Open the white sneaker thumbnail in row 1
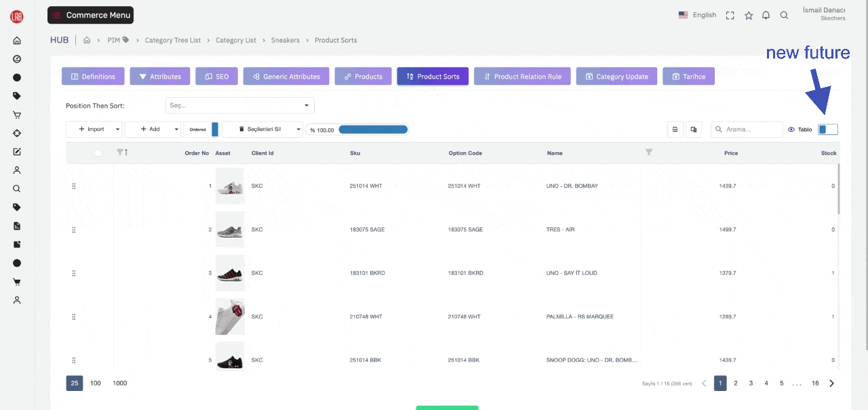The image size is (868, 410). 230,186
